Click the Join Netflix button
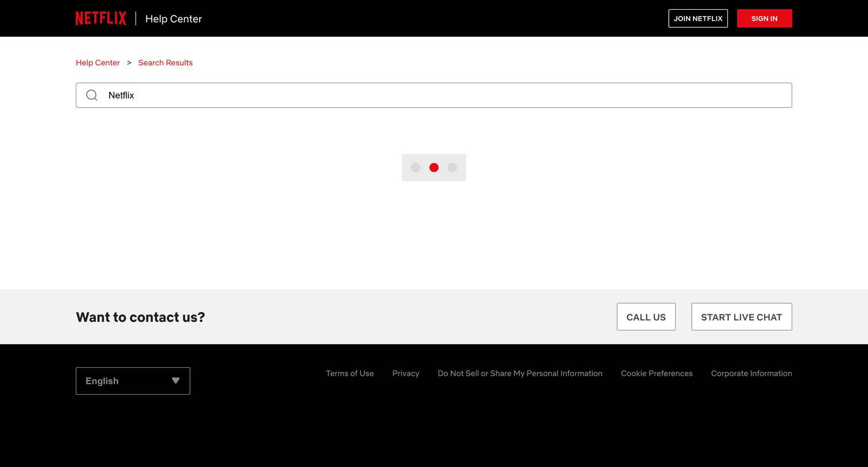Image resolution: width=868 pixels, height=467 pixels. 698,18
